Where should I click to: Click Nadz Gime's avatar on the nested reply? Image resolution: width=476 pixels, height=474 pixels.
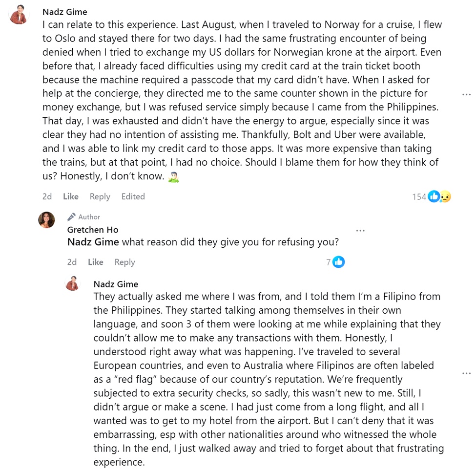coord(72,283)
